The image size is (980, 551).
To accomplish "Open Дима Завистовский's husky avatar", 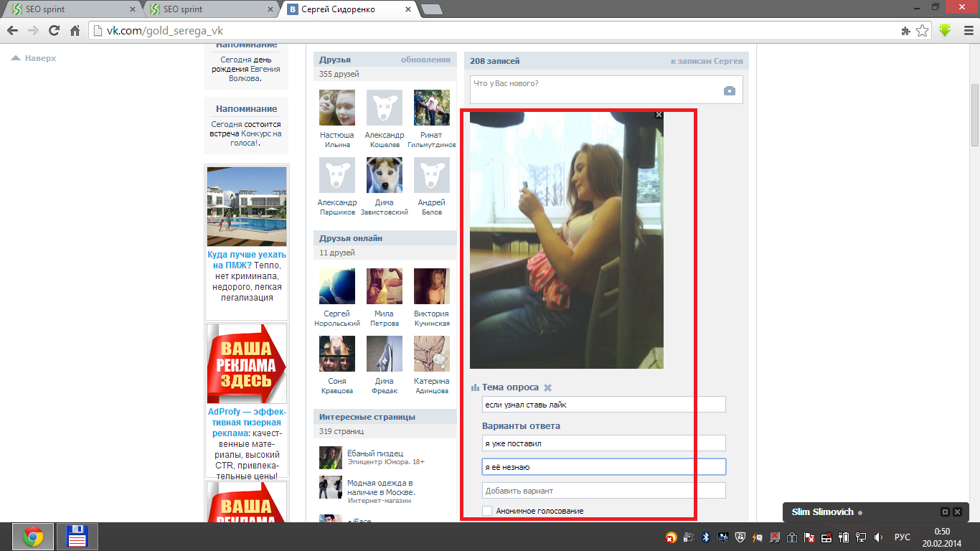I will coord(385,175).
